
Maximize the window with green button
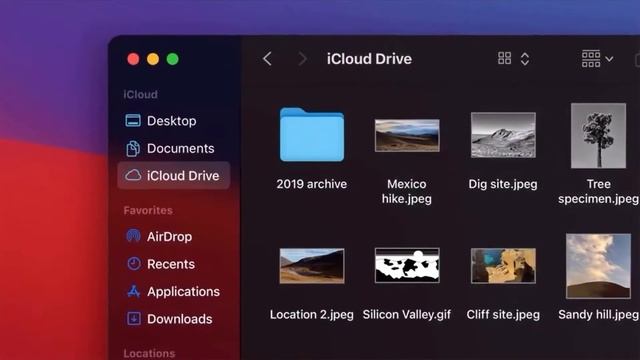click(173, 59)
